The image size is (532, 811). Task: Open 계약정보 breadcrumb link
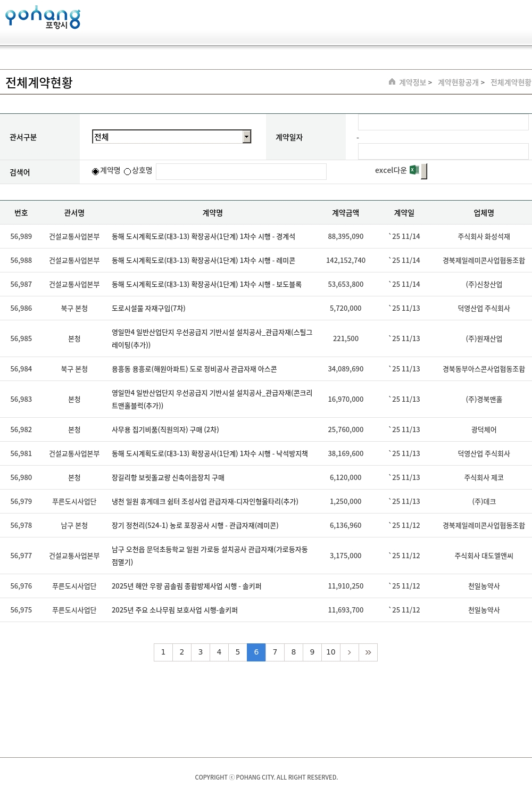(413, 82)
